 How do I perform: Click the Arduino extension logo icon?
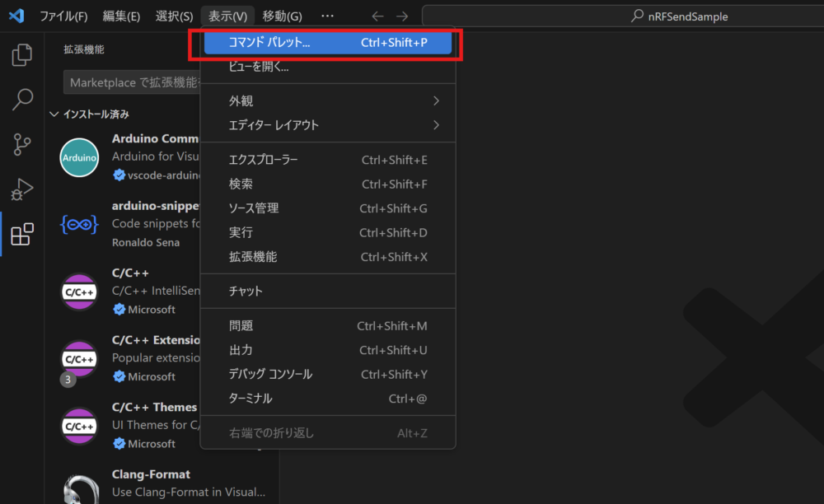coord(80,156)
